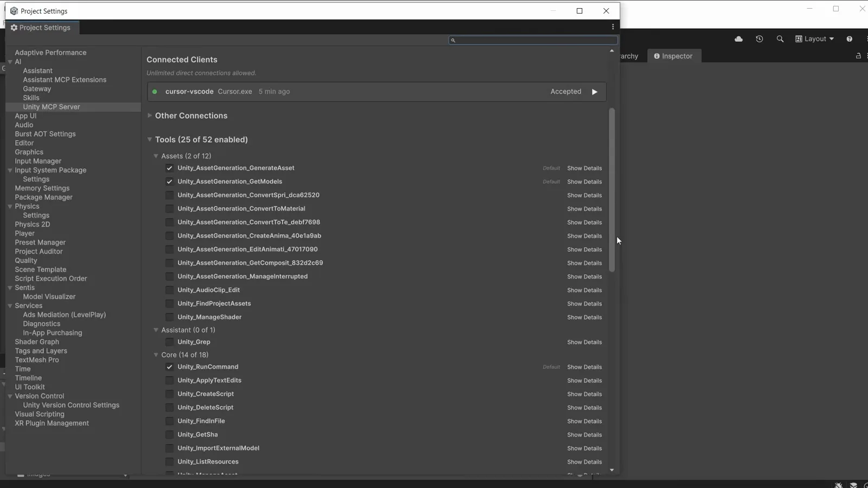The height and width of the screenshot is (488, 868).
Task: Open Unity Cloud icon in main toolbar
Action: [x=738, y=39]
